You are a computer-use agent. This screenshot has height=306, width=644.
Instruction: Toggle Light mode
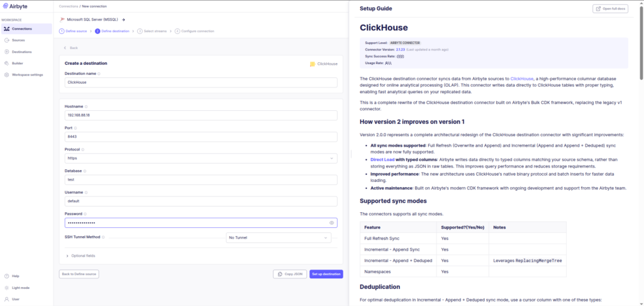26,288
